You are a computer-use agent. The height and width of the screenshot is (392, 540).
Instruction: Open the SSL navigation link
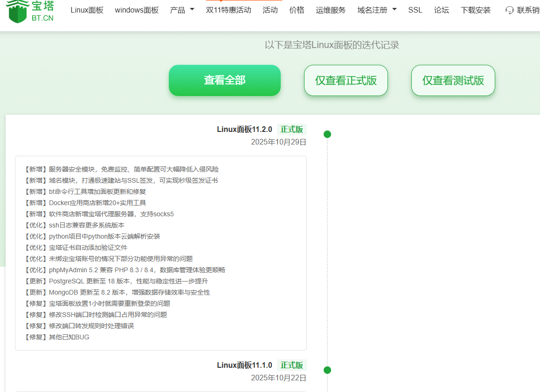pos(415,10)
